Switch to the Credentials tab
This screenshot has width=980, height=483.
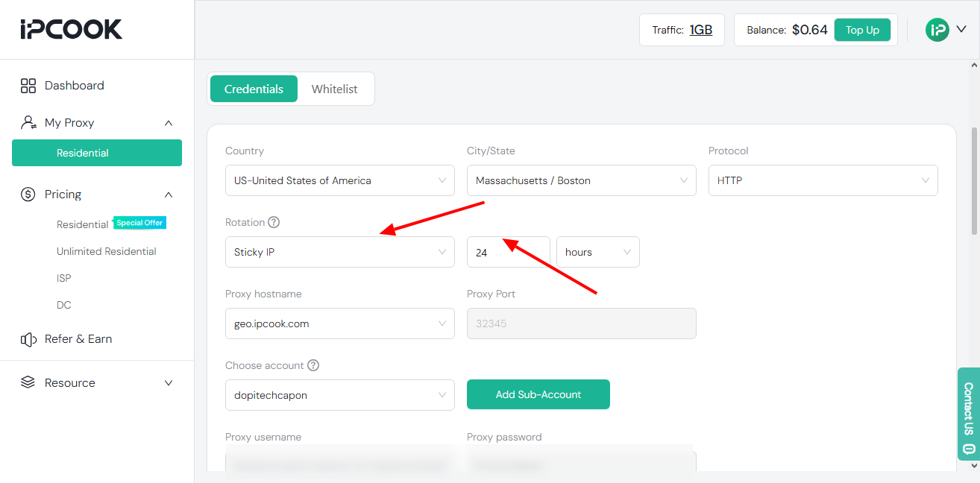click(254, 89)
